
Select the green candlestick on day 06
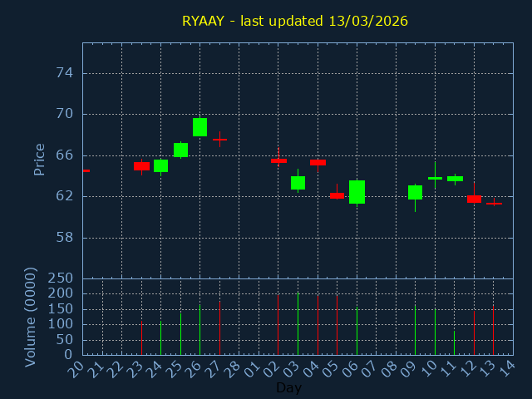(x=357, y=192)
